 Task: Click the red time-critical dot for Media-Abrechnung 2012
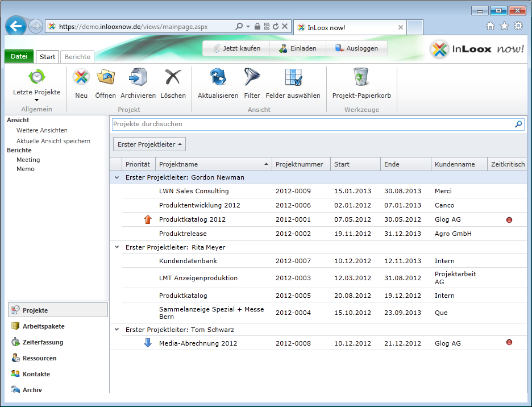pyautogui.click(x=509, y=342)
